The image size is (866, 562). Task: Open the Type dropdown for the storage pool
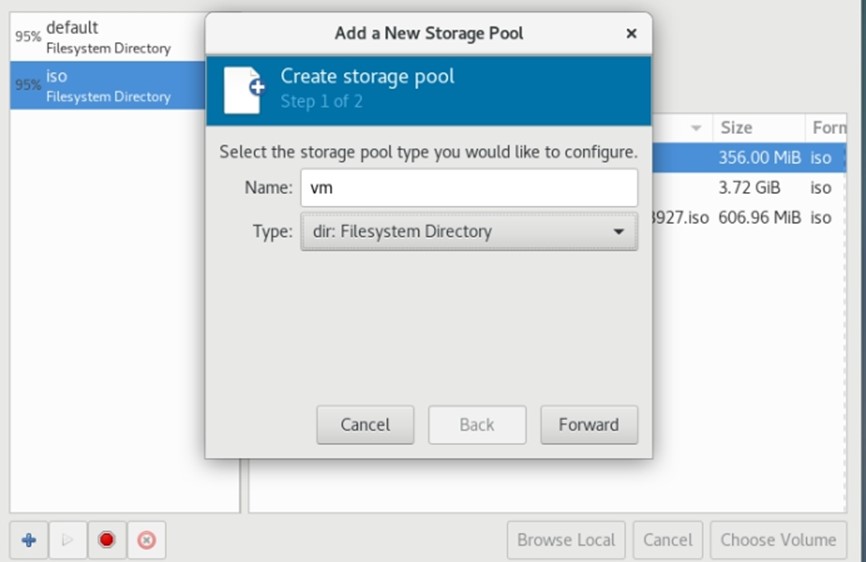point(468,232)
